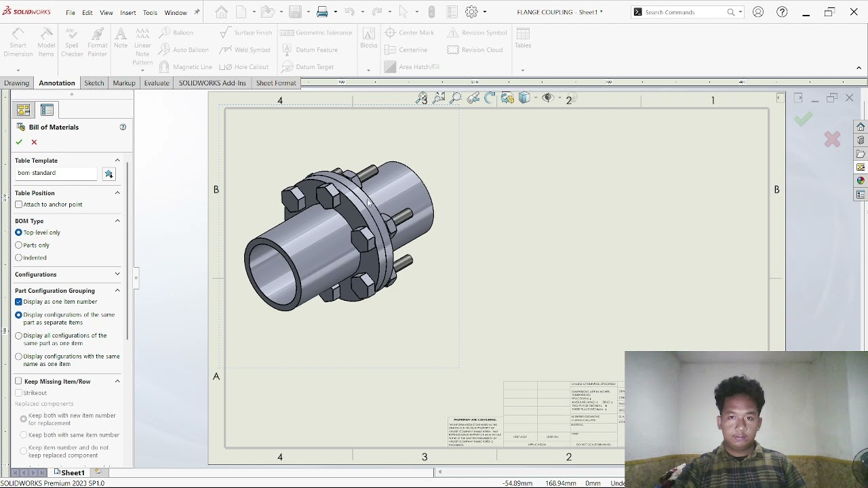Image resolution: width=868 pixels, height=488 pixels.
Task: Click the Print icon
Action: pos(322,12)
